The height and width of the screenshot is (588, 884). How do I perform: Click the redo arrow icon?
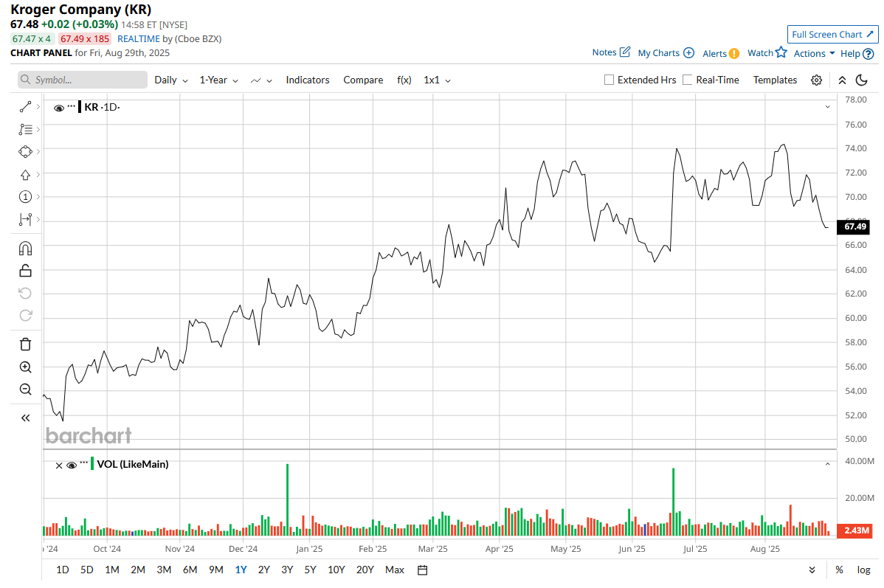[x=25, y=316]
